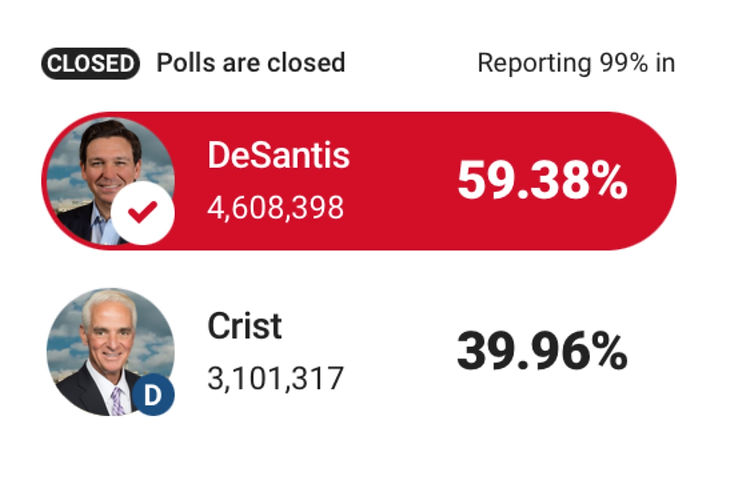This screenshot has height=486, width=740.
Task: Click the white winner checkmark icon
Action: [x=143, y=213]
